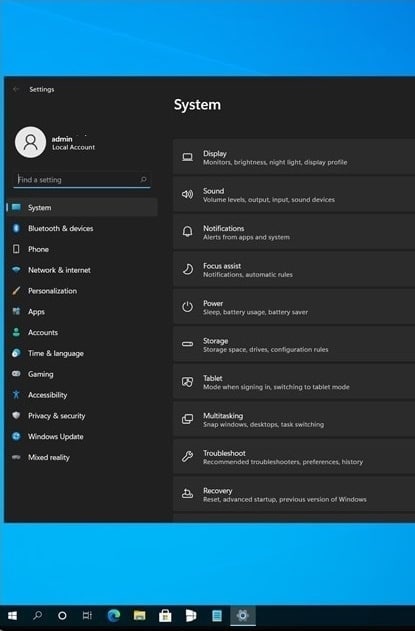Click 'Recommended troubleshooters, preferences, history' text
The height and width of the screenshot is (631, 415).
[x=283, y=462]
